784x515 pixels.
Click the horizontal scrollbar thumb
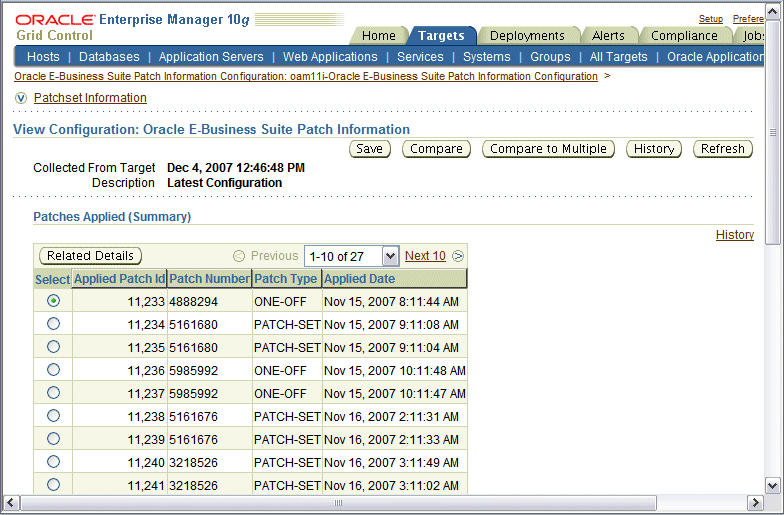click(x=338, y=502)
